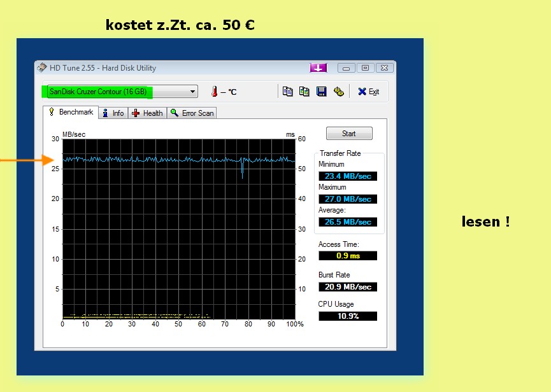The image size is (551, 392).
Task: Open the Health tab
Action: click(147, 113)
